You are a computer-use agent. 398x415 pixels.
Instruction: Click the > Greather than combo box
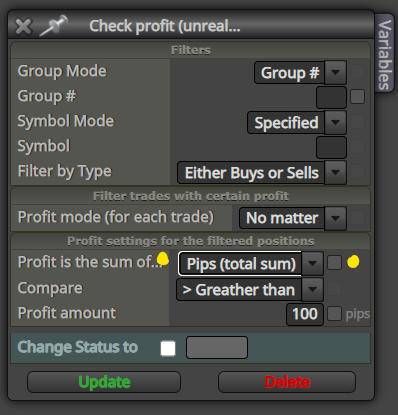pyautogui.click(x=239, y=289)
